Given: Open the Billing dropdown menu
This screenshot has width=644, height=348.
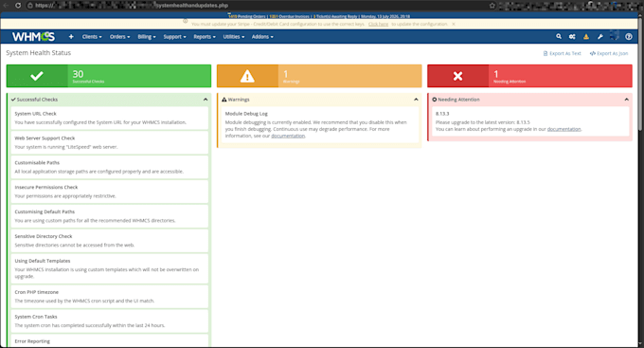Looking at the screenshot, I should click(x=147, y=37).
